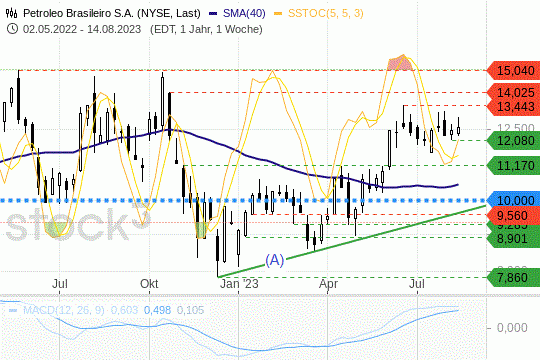The height and width of the screenshot is (360, 540).
Task: Click the SSTOC(5, 5, 3) legend label
Action: pos(325,13)
